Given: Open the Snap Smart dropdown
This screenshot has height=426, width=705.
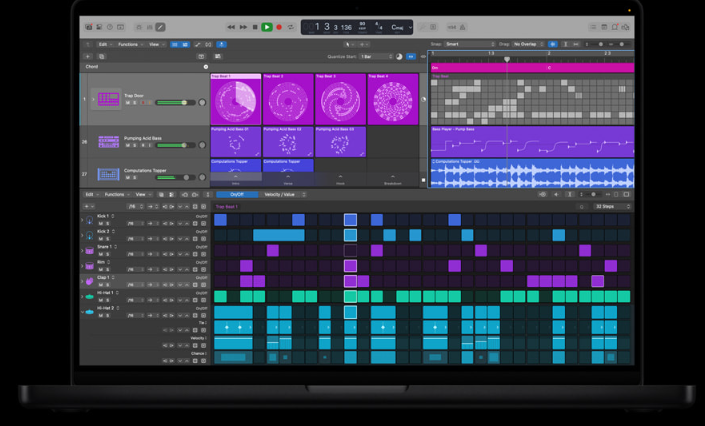Looking at the screenshot, I should pos(469,44).
